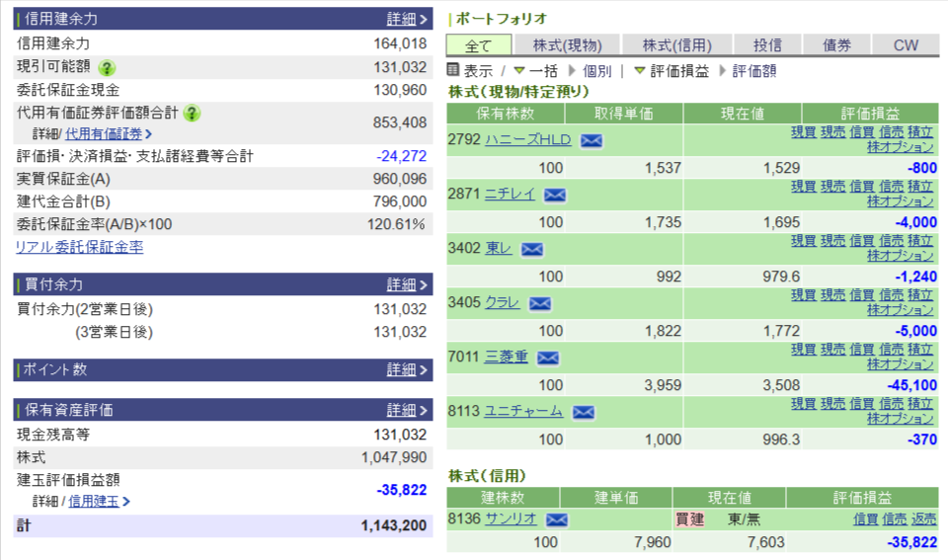This screenshot has height=560, width=948.
Task: Click the サンリオ current price 7,603
Action: (765, 542)
